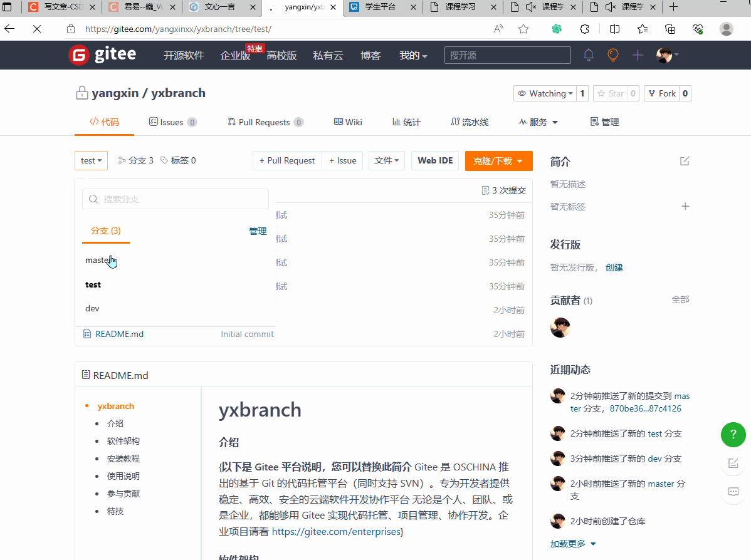Open the plus create menu in header
751x560 pixels.
pos(638,55)
